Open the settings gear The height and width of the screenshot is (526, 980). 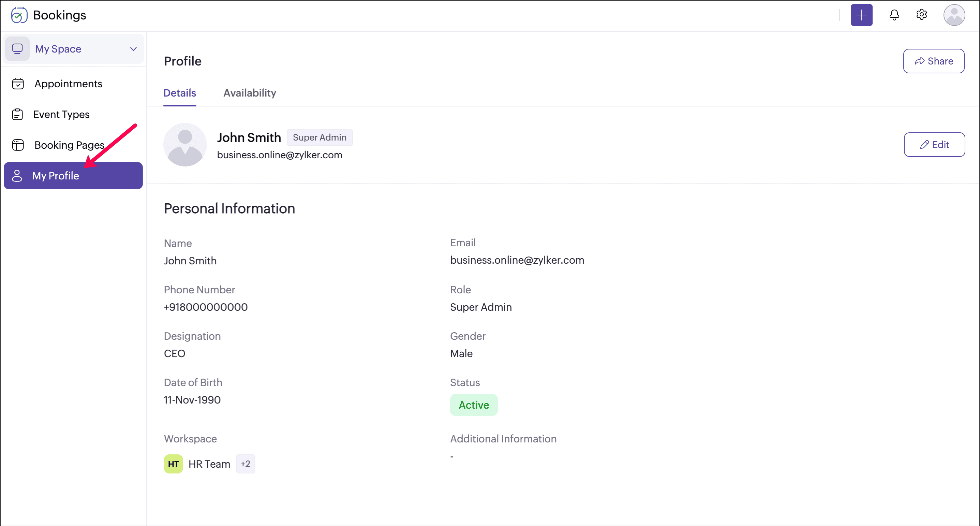coord(921,15)
